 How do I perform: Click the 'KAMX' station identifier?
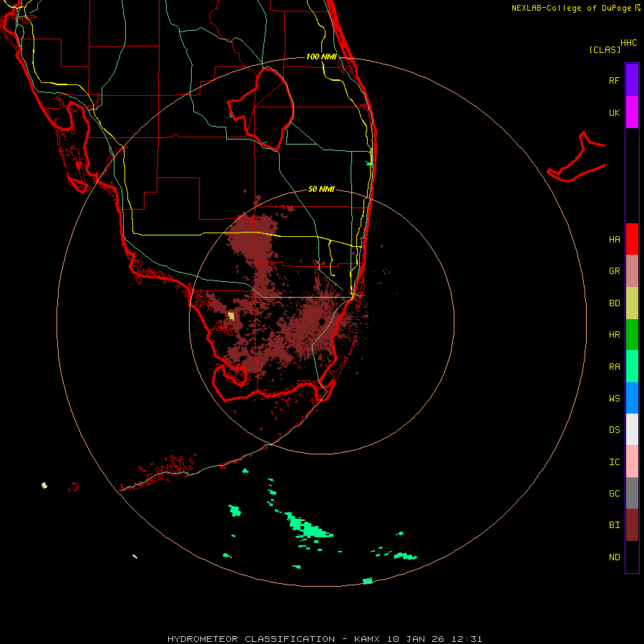click(367, 639)
